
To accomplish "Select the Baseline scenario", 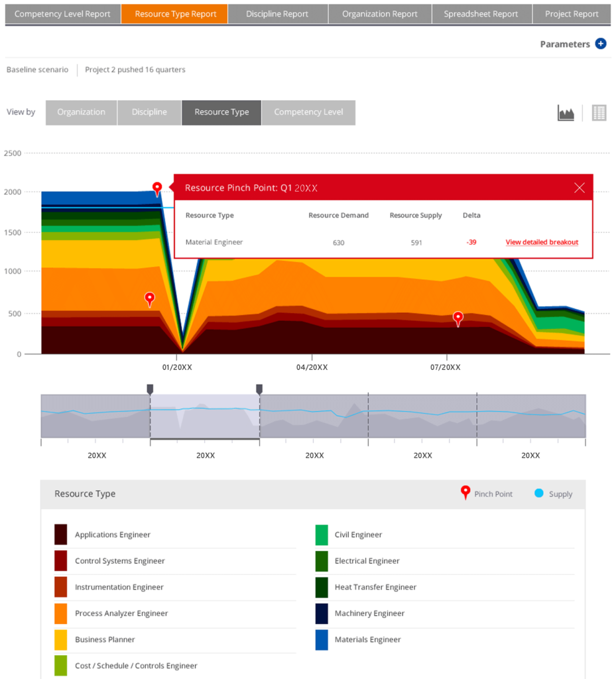I will tap(37, 70).
